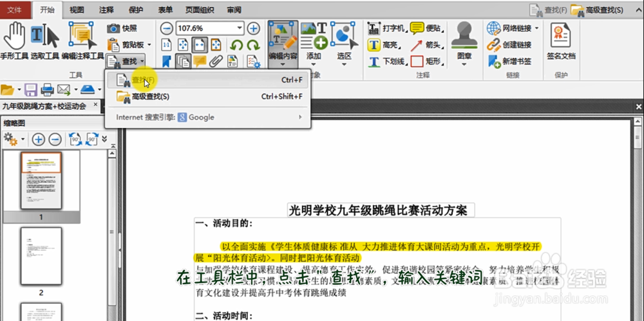Switch to the Comment (注释) ribbon tab

coord(106,10)
